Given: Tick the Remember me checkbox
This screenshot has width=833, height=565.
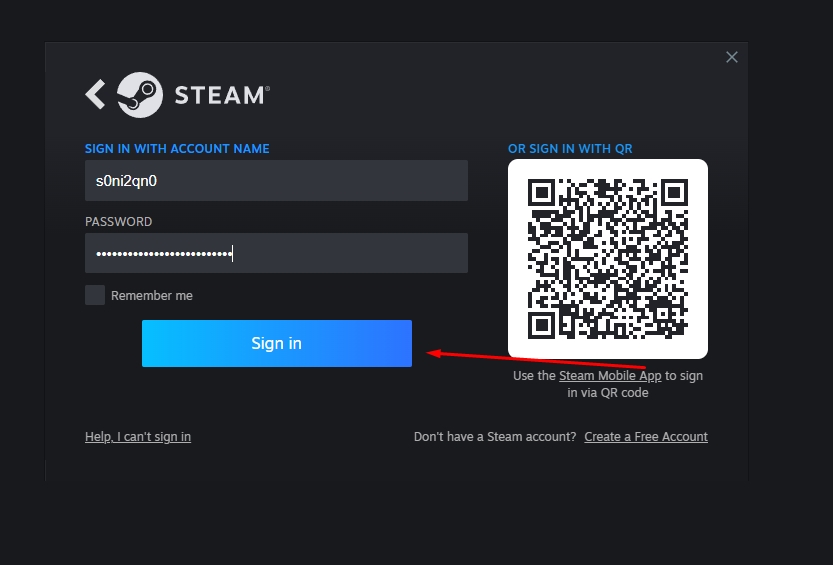Looking at the screenshot, I should point(95,295).
